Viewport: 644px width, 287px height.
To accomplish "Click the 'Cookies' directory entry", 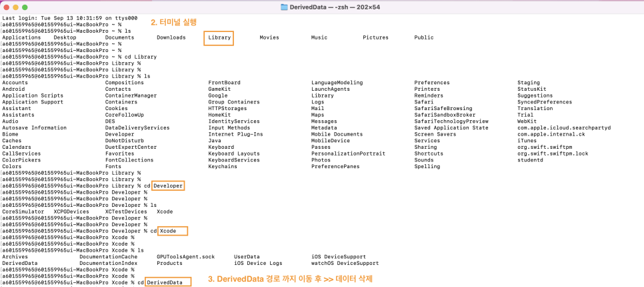I will 116,108.
